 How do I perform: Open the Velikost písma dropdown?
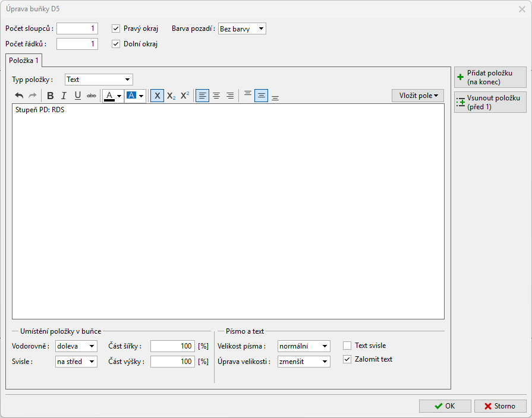[x=303, y=346]
